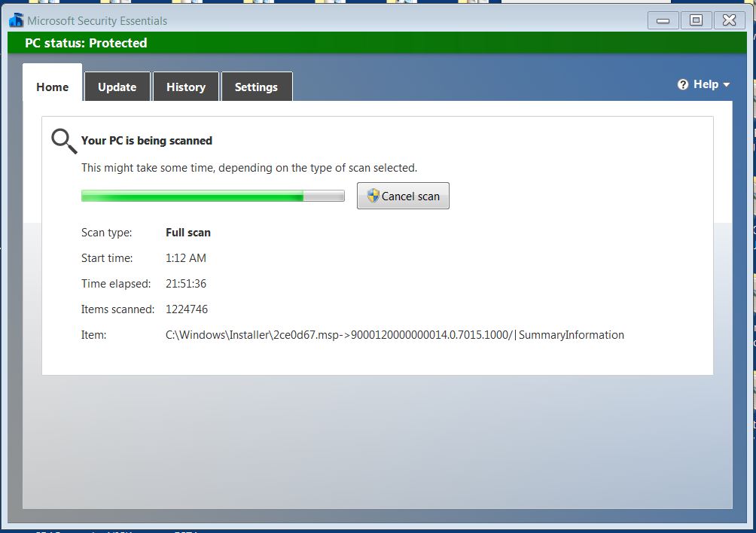
Task: Click the shield icon on Cancel scan
Action: pos(373,196)
